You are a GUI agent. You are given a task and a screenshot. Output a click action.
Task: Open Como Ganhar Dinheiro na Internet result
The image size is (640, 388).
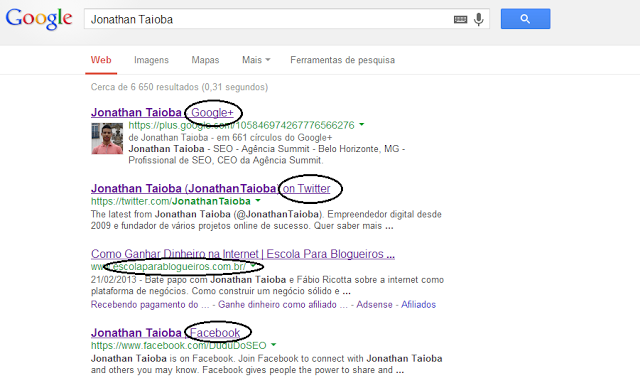click(x=243, y=254)
